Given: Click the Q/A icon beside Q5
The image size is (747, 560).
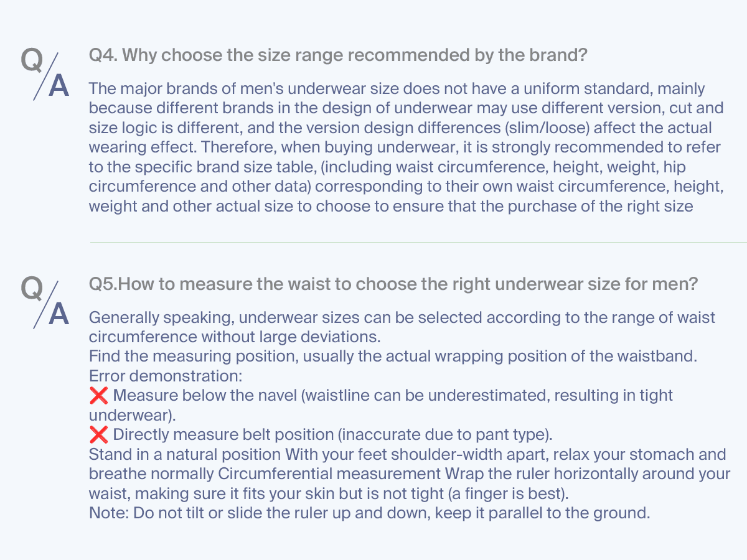Looking at the screenshot, I should tap(45, 302).
